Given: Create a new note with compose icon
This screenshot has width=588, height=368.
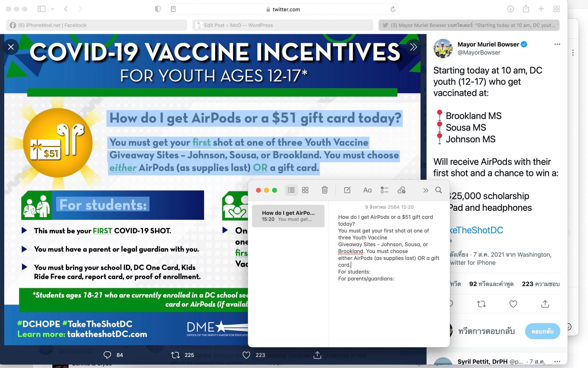Looking at the screenshot, I should 347,190.
